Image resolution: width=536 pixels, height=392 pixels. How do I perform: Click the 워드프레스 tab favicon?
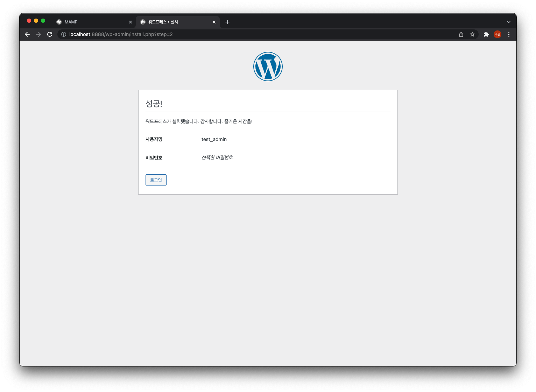[x=143, y=22]
